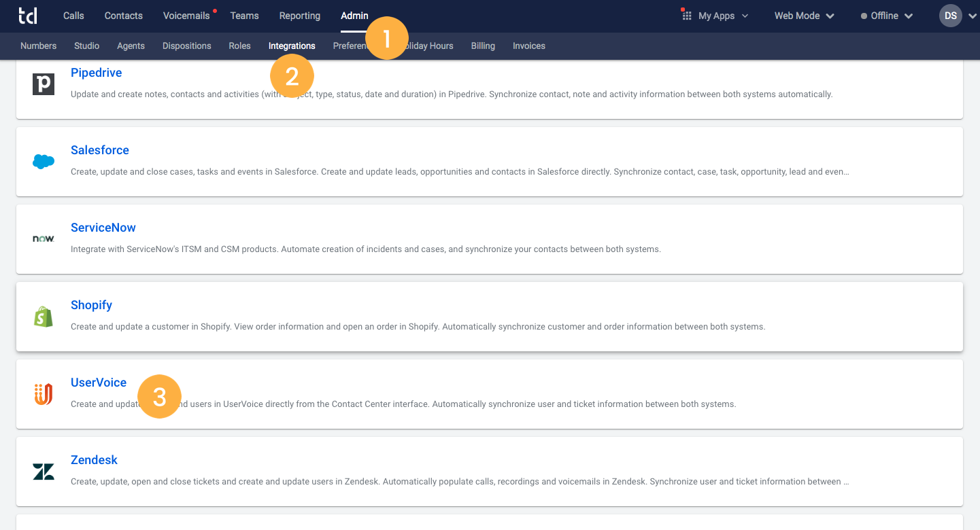The width and height of the screenshot is (980, 530).
Task: Click the ServiceNow logo icon
Action: pyautogui.click(x=44, y=239)
